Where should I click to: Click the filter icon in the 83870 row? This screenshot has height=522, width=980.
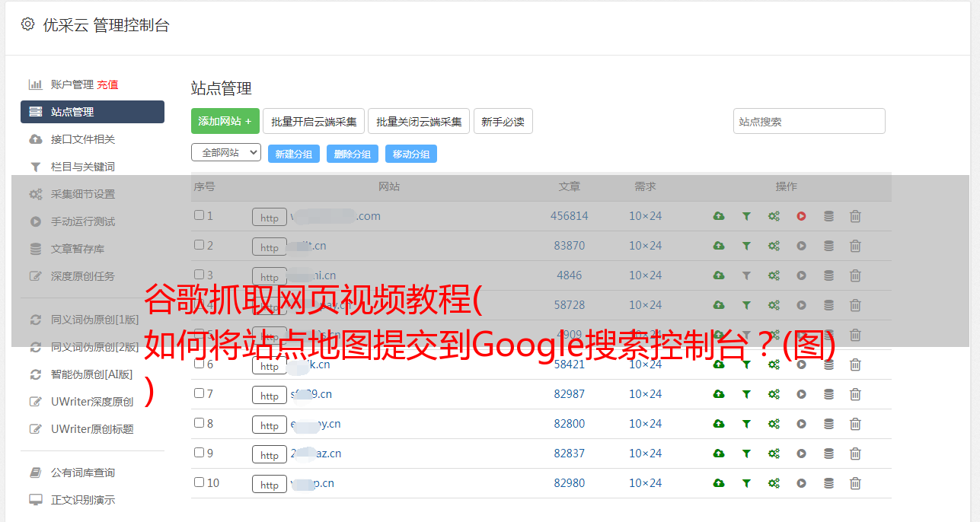(746, 246)
